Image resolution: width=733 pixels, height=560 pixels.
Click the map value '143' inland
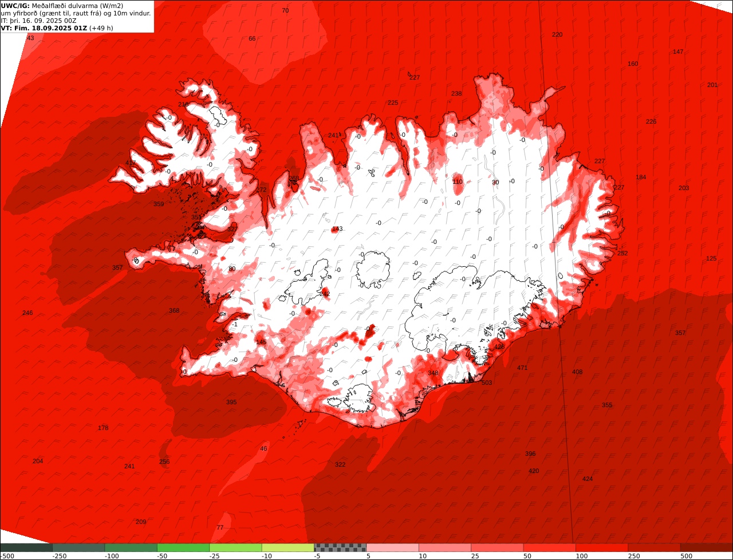click(337, 228)
